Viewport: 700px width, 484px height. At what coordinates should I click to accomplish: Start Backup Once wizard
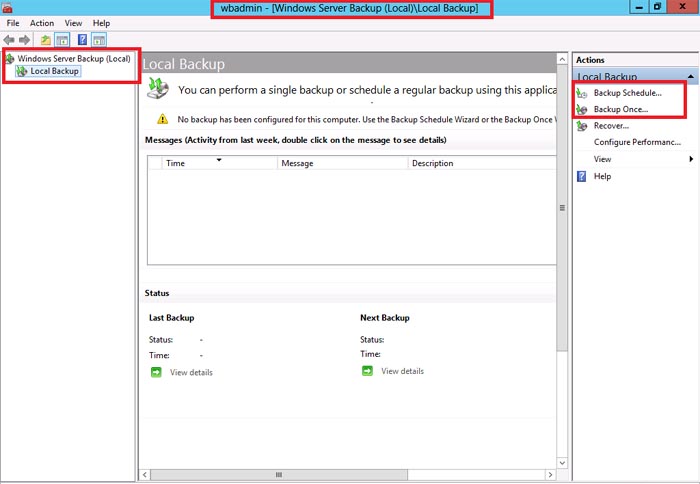pyautogui.click(x=621, y=109)
